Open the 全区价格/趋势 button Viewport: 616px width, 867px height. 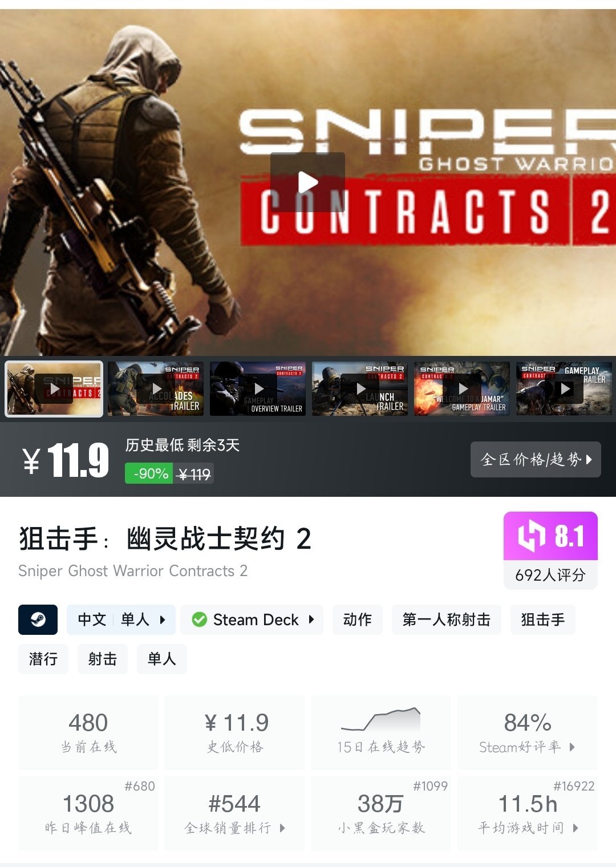pos(536,459)
